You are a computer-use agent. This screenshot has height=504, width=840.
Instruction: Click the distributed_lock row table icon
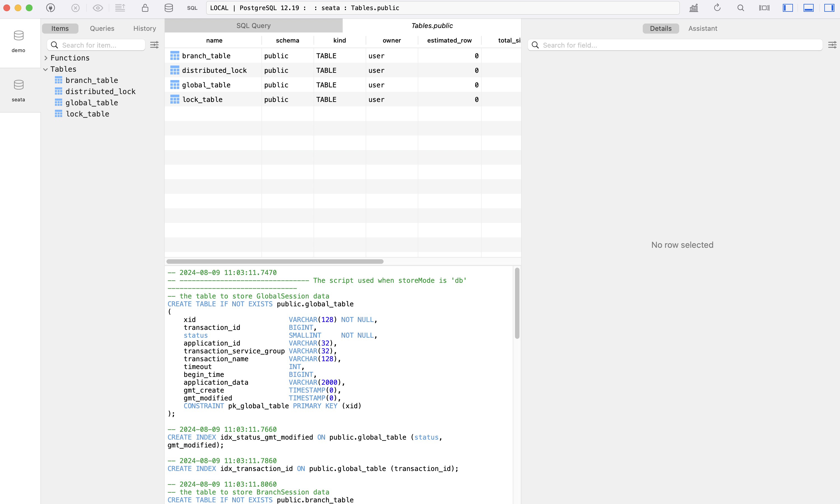pyautogui.click(x=175, y=70)
